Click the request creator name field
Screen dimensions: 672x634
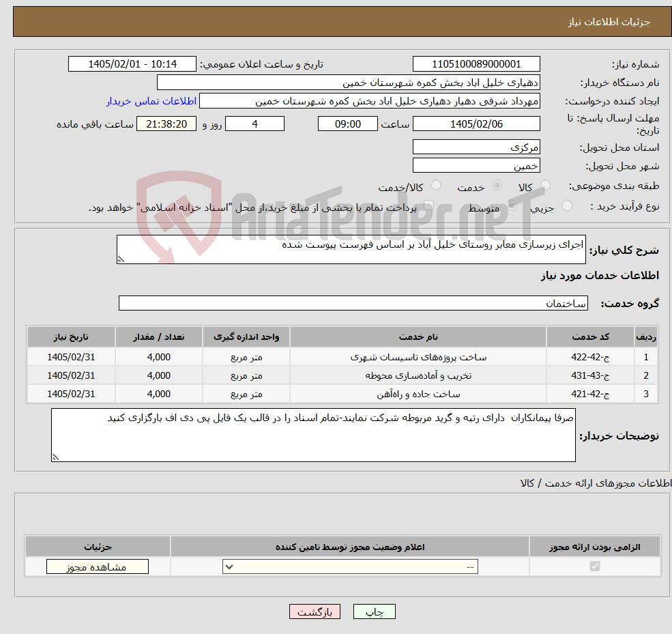(369, 101)
